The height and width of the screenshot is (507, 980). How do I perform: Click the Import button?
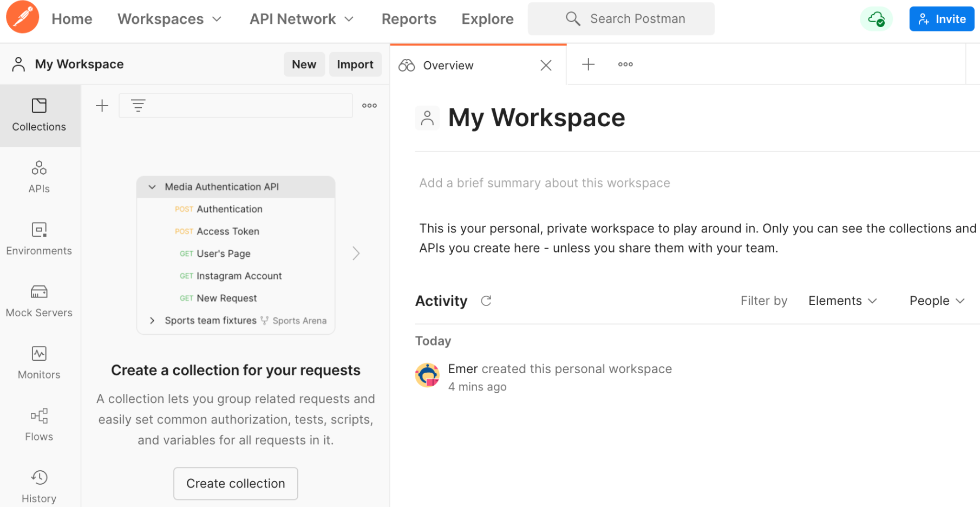pos(355,64)
